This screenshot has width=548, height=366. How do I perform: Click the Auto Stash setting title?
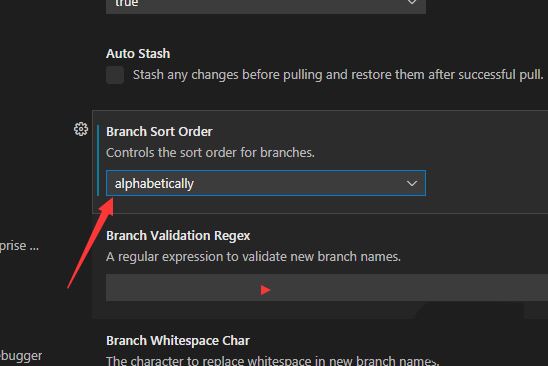coord(138,54)
